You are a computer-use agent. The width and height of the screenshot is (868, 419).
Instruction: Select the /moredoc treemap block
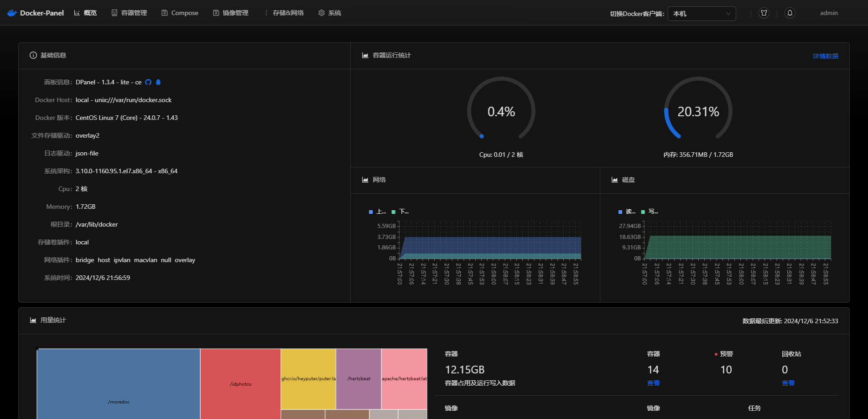click(x=119, y=384)
